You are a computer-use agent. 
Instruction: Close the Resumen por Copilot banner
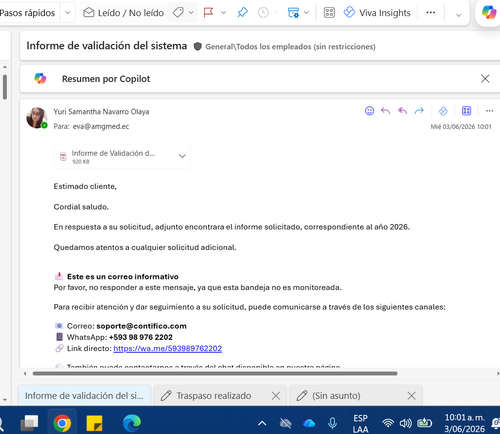(x=485, y=79)
